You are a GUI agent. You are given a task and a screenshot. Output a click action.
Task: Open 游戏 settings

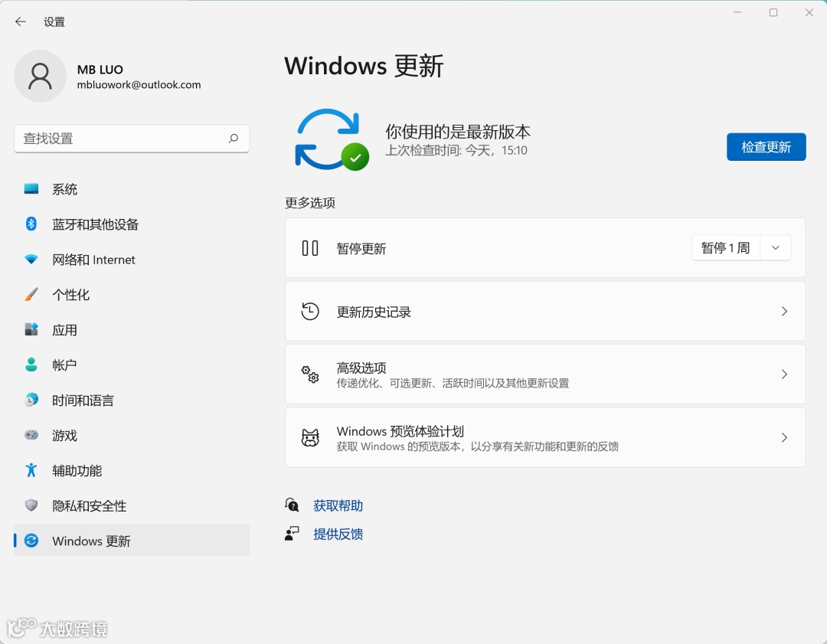tap(132, 435)
